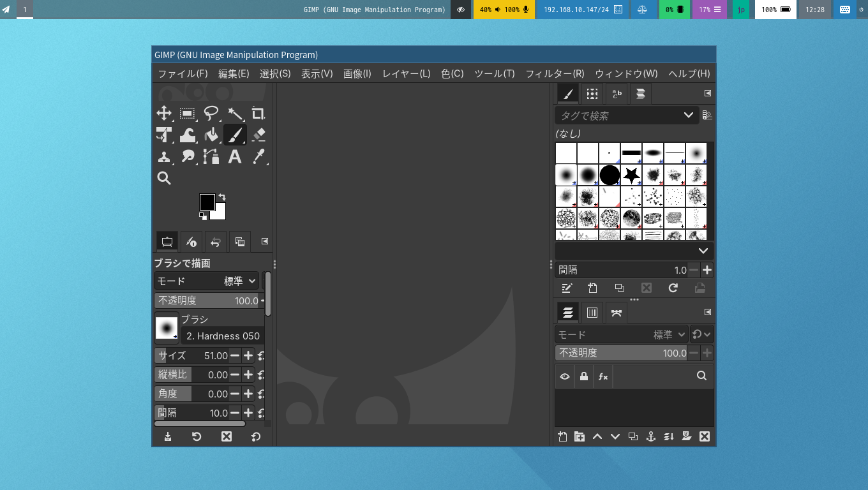Click the Zoom magnifier tool
The image size is (868, 490).
[164, 178]
